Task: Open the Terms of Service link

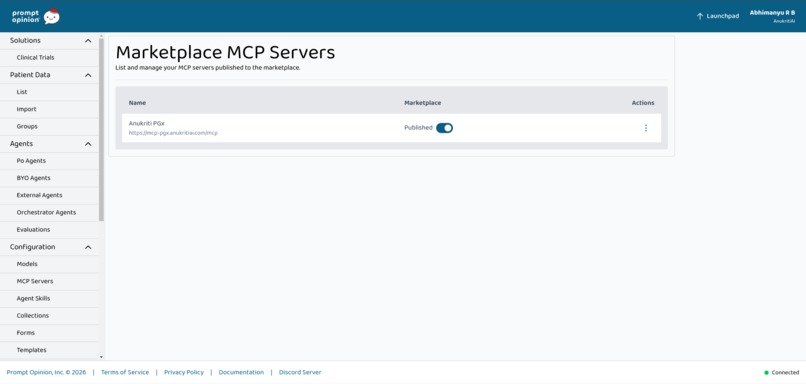Action: (x=125, y=373)
